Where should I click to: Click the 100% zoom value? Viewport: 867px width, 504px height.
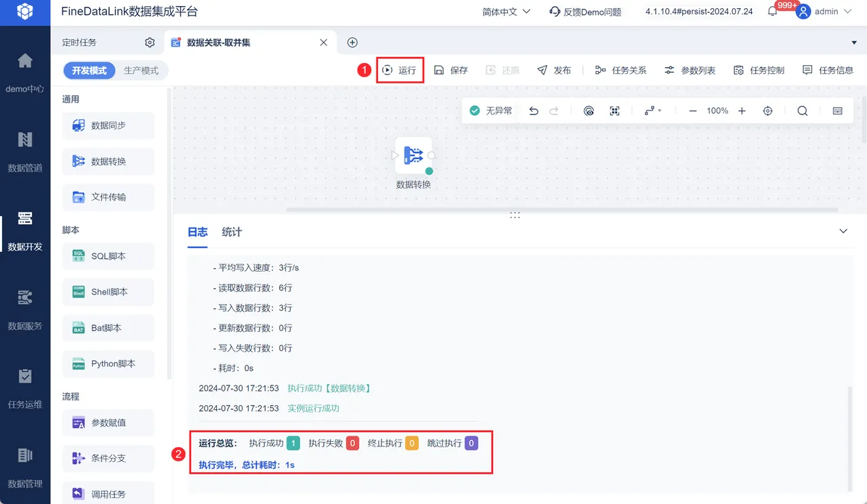click(x=717, y=110)
